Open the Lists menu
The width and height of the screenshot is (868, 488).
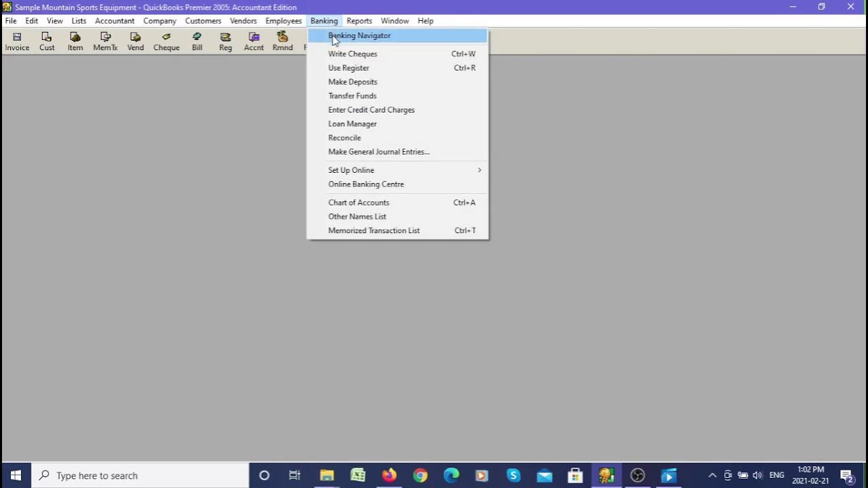[x=79, y=21]
